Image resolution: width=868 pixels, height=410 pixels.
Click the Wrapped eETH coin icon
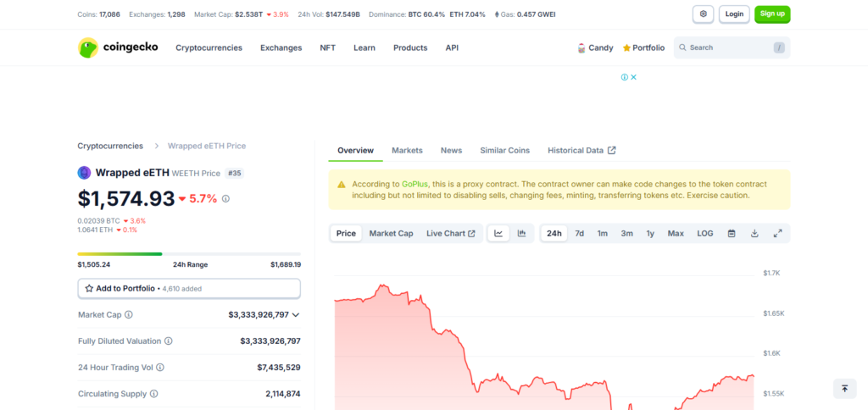tap(84, 173)
